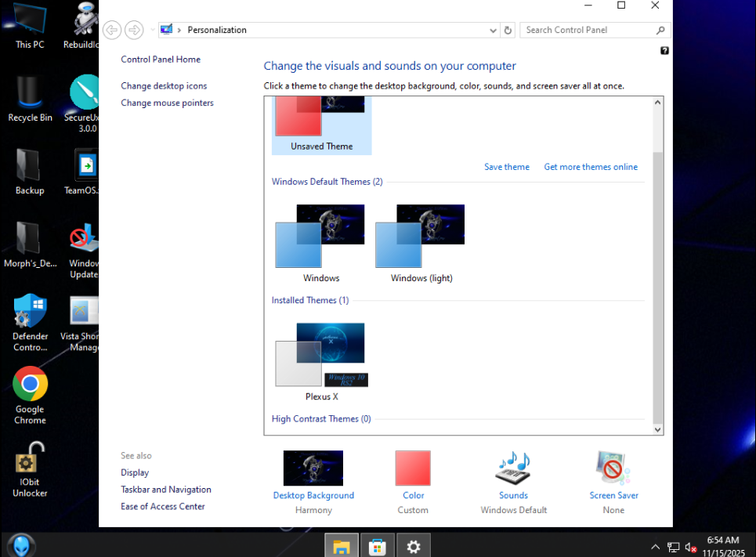This screenshot has width=756, height=557.
Task: Open the Desktop Background icon
Action: tap(313, 468)
